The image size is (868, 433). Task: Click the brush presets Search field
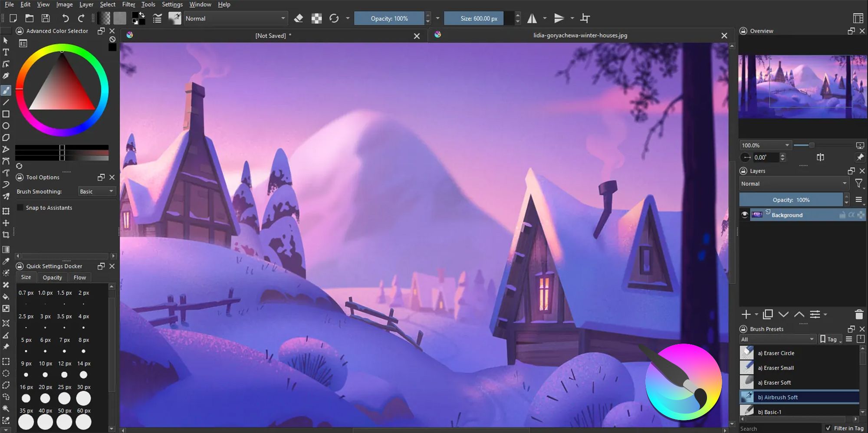coord(780,429)
